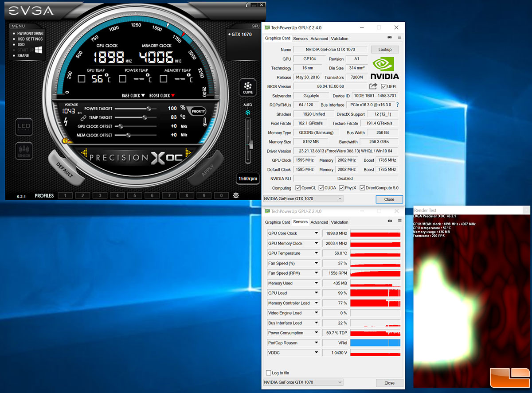Click the Base Clock white triangle marker
This screenshot has height=393, width=532.
click(143, 95)
